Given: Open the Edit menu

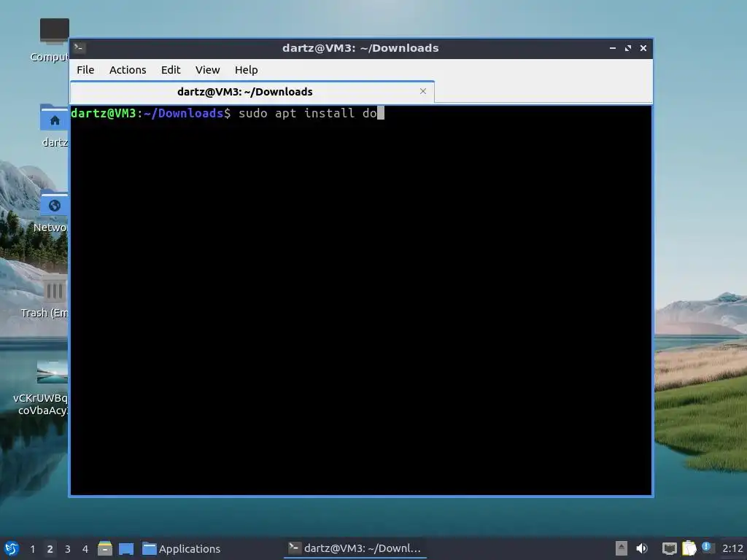Looking at the screenshot, I should click(x=171, y=69).
